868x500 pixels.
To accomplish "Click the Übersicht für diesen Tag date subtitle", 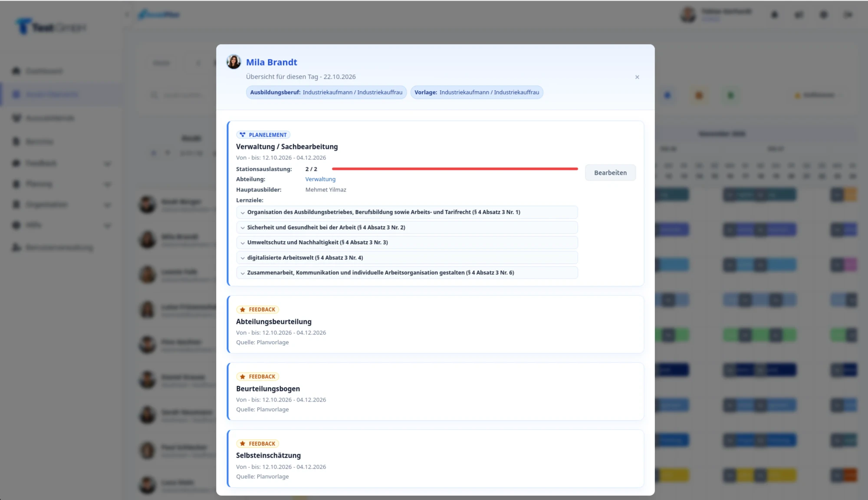I will [301, 77].
